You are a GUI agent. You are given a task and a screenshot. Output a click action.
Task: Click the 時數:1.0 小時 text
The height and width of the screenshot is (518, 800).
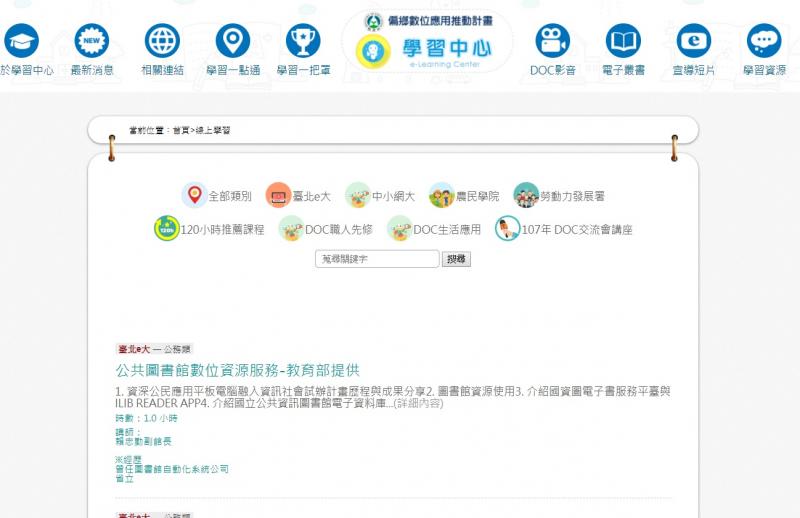(x=146, y=418)
